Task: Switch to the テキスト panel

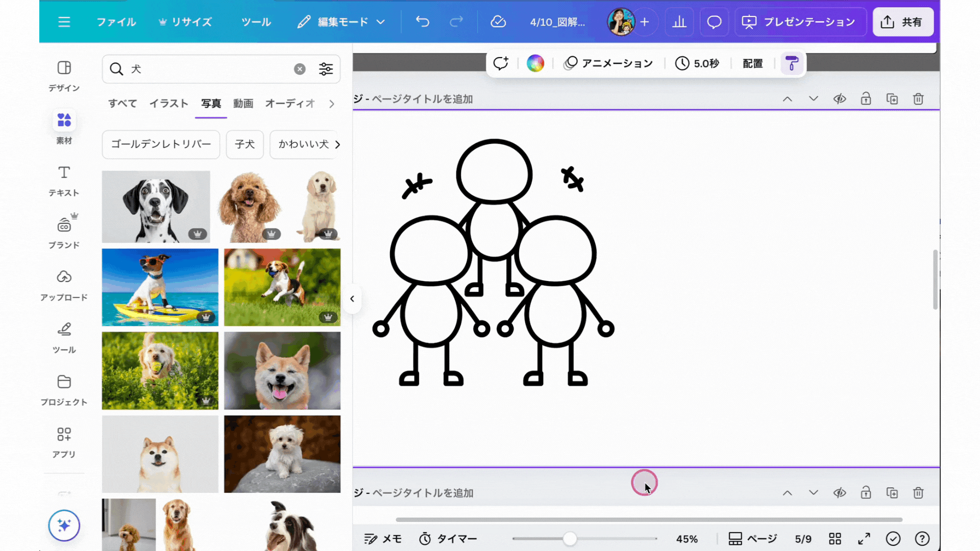Action: pos(64,181)
